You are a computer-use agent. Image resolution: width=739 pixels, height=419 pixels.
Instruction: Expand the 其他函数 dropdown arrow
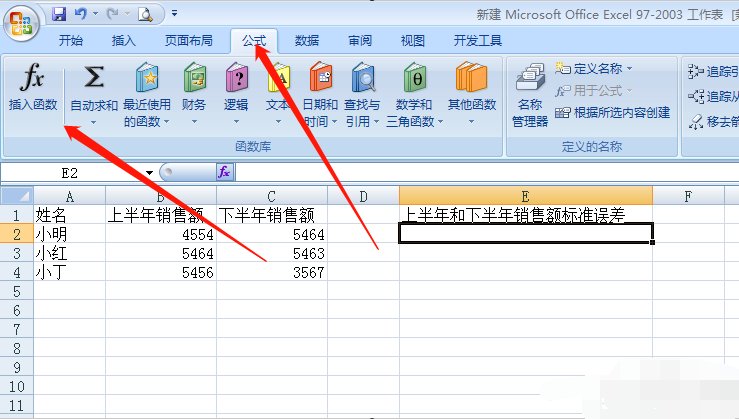click(x=471, y=122)
